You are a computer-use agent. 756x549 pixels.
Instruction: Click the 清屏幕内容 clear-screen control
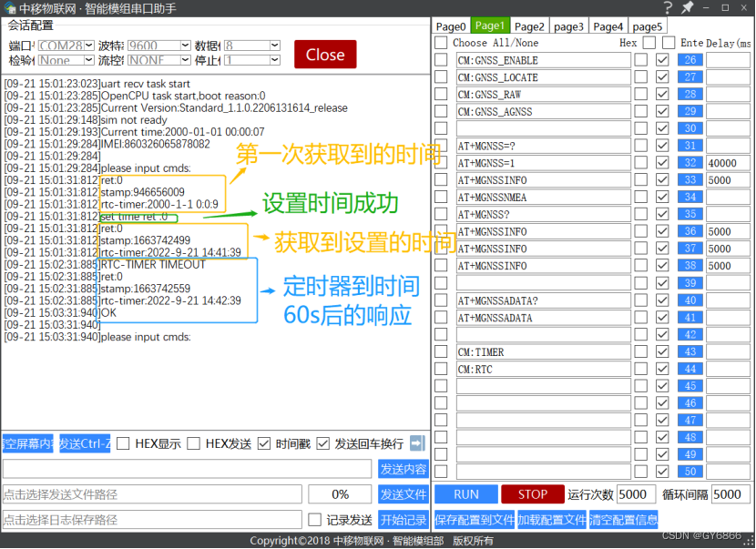pos(27,443)
